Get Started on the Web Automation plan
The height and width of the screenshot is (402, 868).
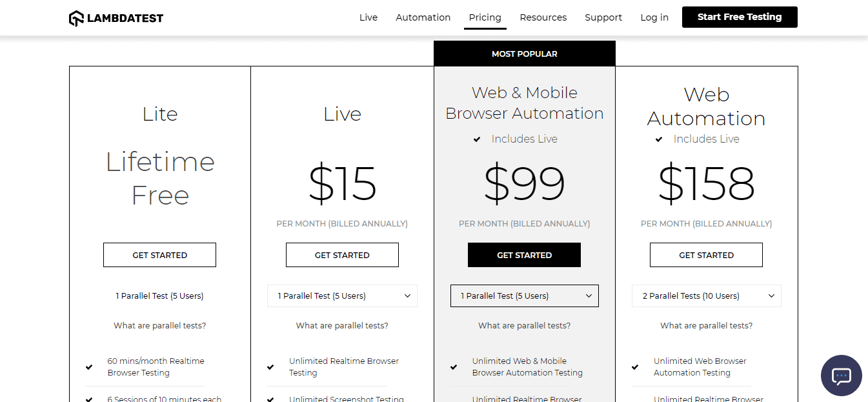click(706, 254)
